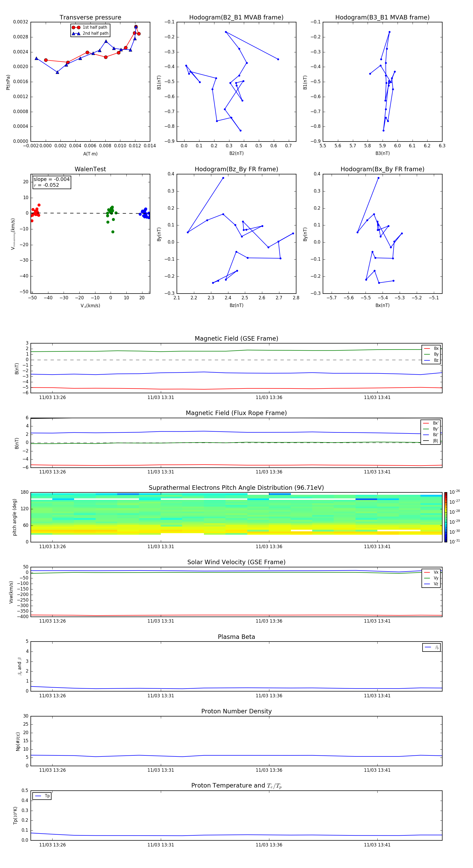Click the 'Hodogram(Bz_By FR frame)' title
The width and height of the screenshot is (473, 868).
click(x=236, y=169)
